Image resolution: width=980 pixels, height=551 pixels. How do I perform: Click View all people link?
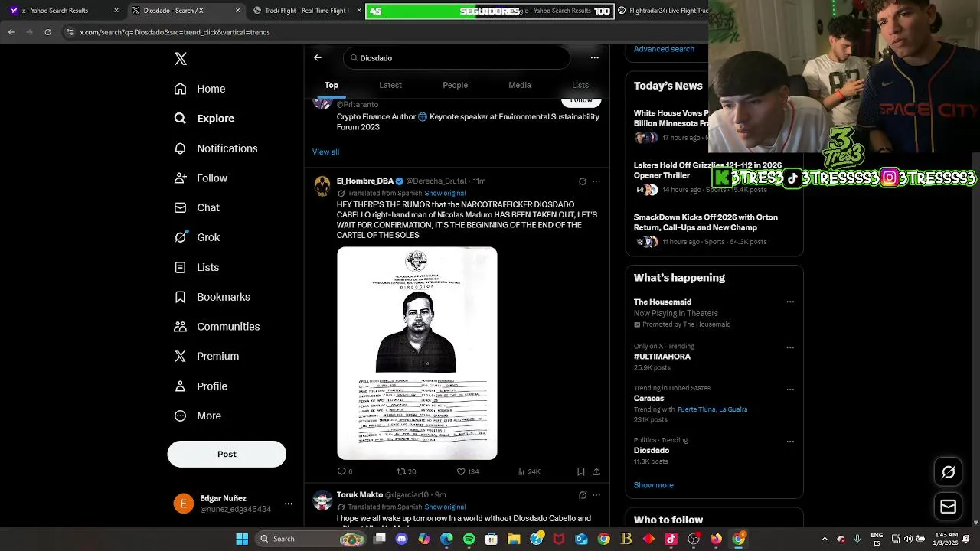pos(325,152)
